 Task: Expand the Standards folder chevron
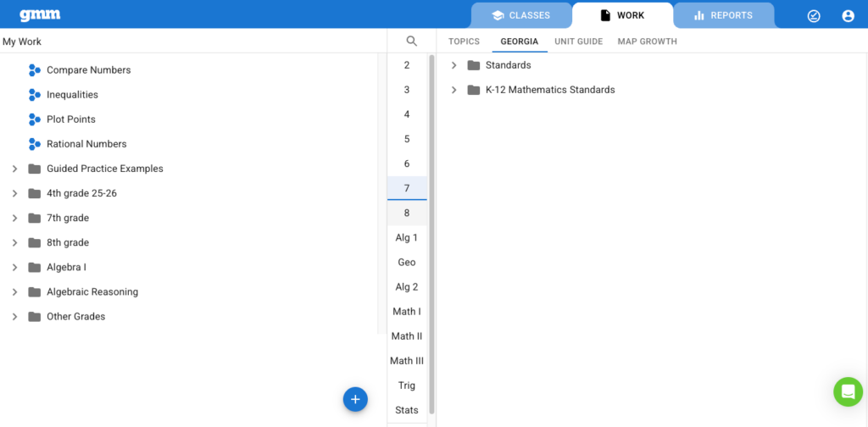(x=453, y=65)
